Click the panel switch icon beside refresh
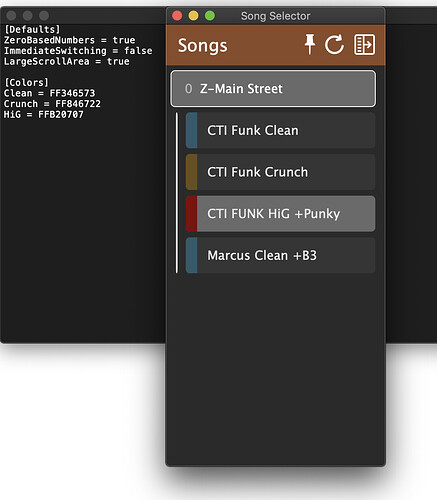Viewport: 437px width, 500px height. pos(364,44)
